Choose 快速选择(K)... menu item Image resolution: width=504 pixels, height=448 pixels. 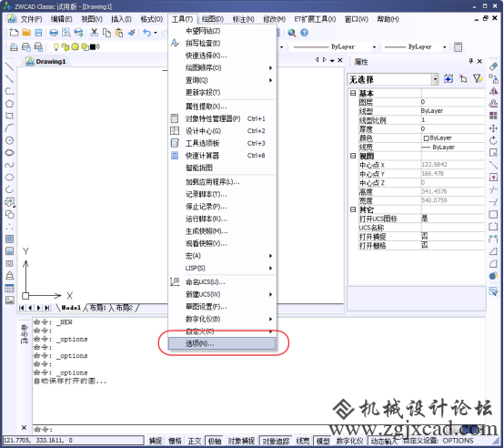click(222, 56)
